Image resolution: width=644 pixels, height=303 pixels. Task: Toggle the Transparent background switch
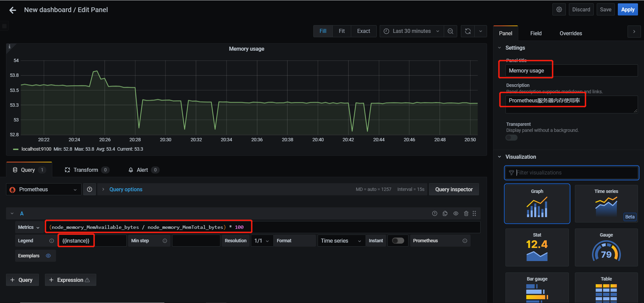pos(512,138)
